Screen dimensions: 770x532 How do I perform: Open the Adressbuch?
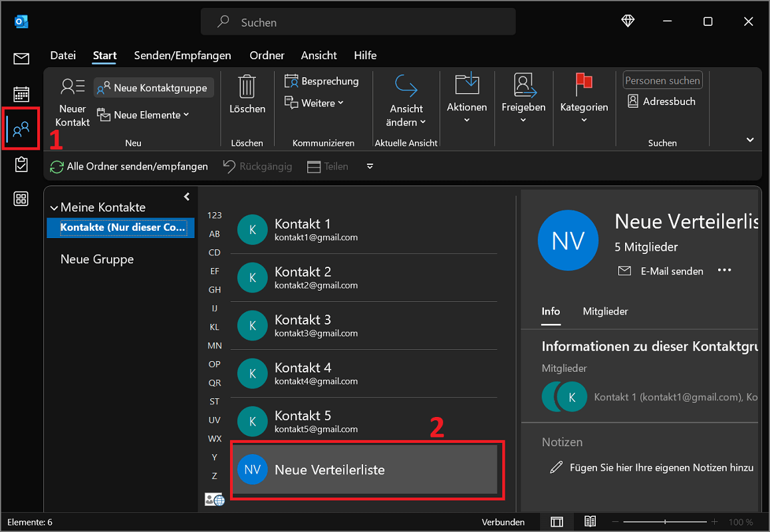(x=662, y=102)
